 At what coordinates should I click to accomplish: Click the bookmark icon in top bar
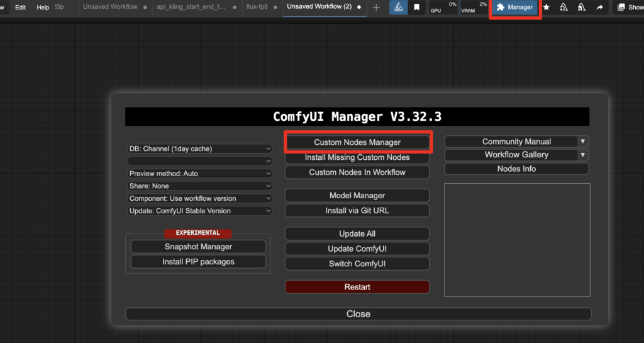click(x=416, y=8)
